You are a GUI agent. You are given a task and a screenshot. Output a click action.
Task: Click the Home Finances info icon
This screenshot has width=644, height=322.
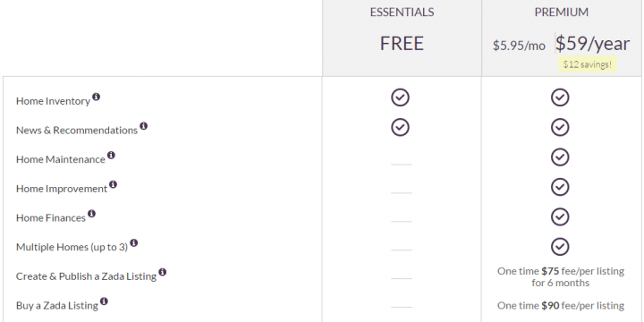[91, 214]
